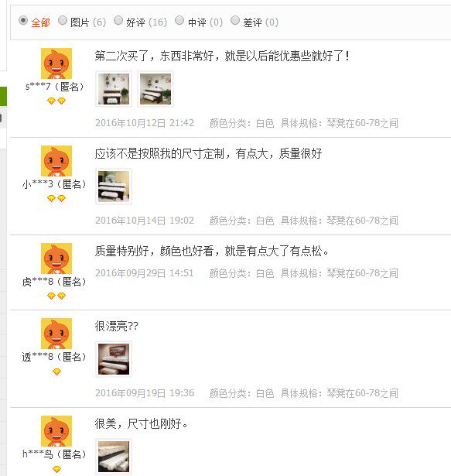Click avatar icon of user 小***3

pyautogui.click(x=56, y=161)
